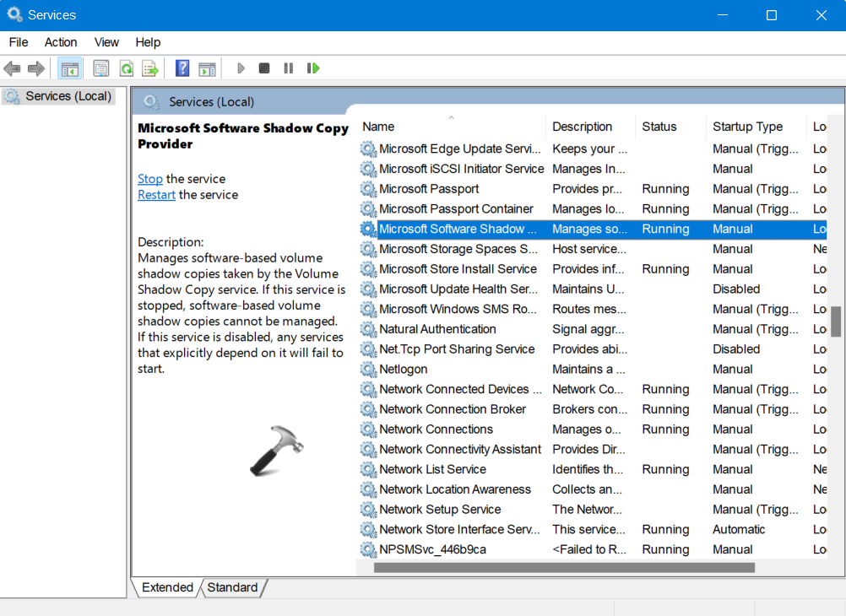Sort by the Startup Type column header

point(747,127)
